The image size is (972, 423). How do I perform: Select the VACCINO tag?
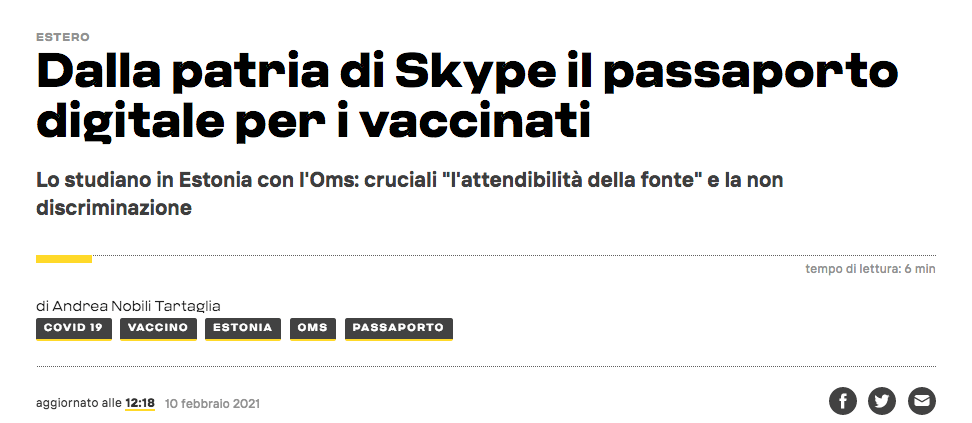click(158, 328)
